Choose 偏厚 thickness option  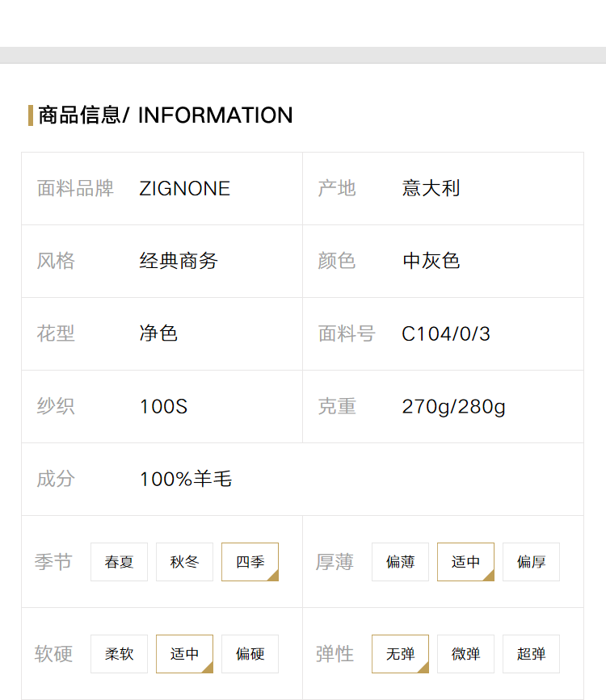tap(531, 562)
